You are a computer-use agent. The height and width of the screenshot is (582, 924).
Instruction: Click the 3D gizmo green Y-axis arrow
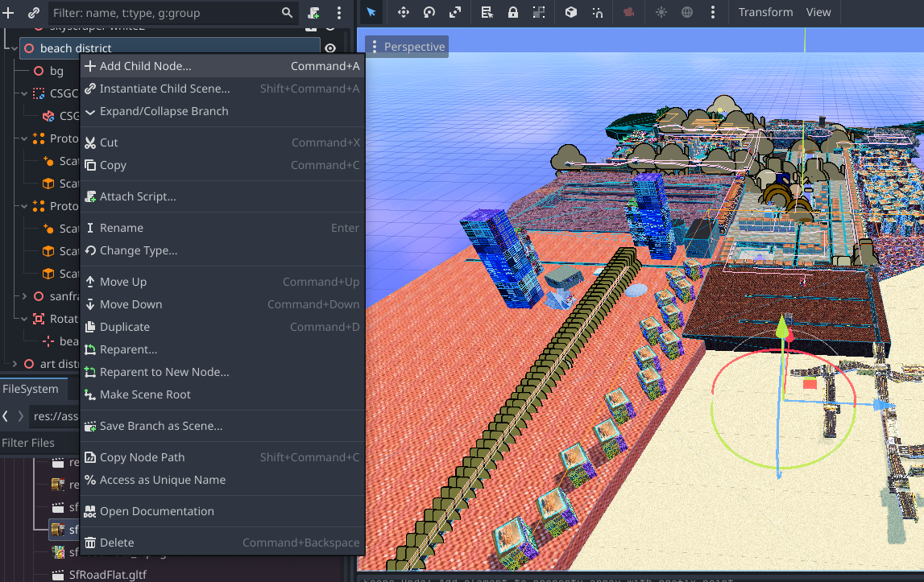[x=782, y=328]
